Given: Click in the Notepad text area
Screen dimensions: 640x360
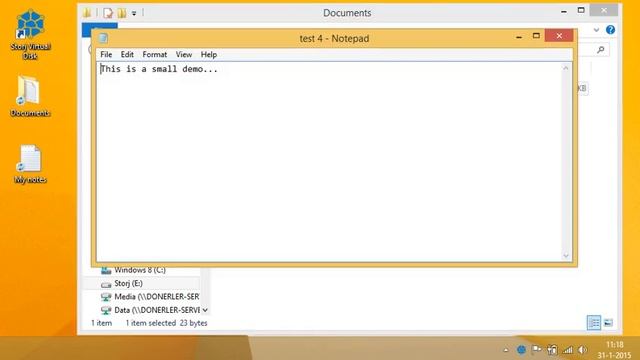Looking at the screenshot, I should click(x=329, y=162).
